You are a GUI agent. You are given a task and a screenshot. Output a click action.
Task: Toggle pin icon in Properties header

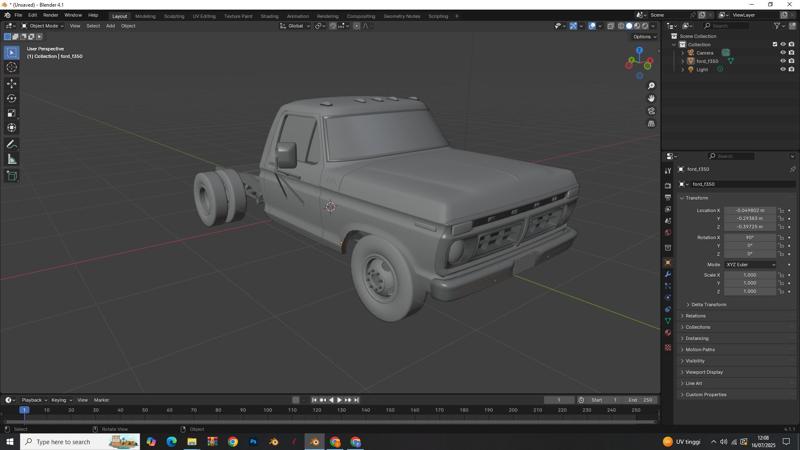pyautogui.click(x=792, y=169)
